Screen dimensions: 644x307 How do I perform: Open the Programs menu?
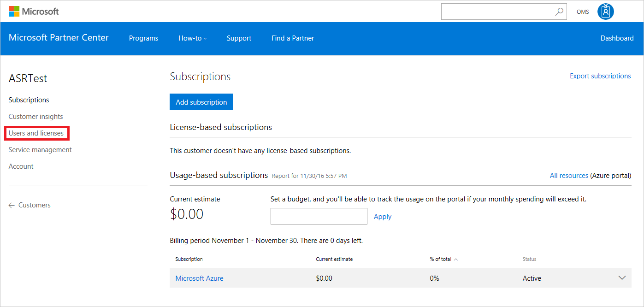(x=143, y=38)
